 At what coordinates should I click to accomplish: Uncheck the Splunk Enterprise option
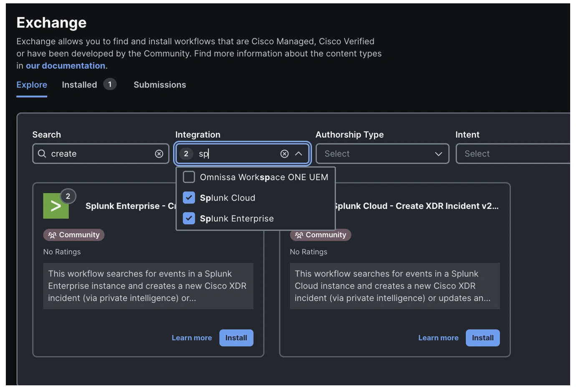click(x=189, y=218)
